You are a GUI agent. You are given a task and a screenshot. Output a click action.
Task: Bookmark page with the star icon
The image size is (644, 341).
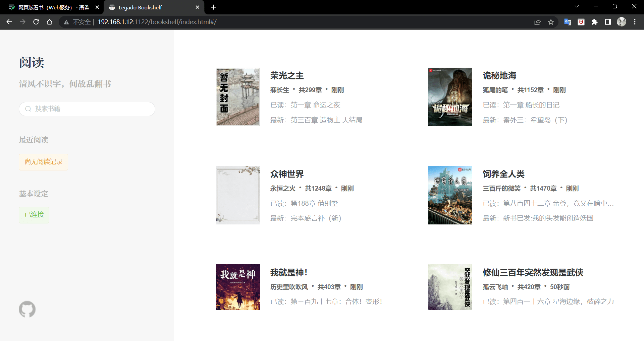551,22
